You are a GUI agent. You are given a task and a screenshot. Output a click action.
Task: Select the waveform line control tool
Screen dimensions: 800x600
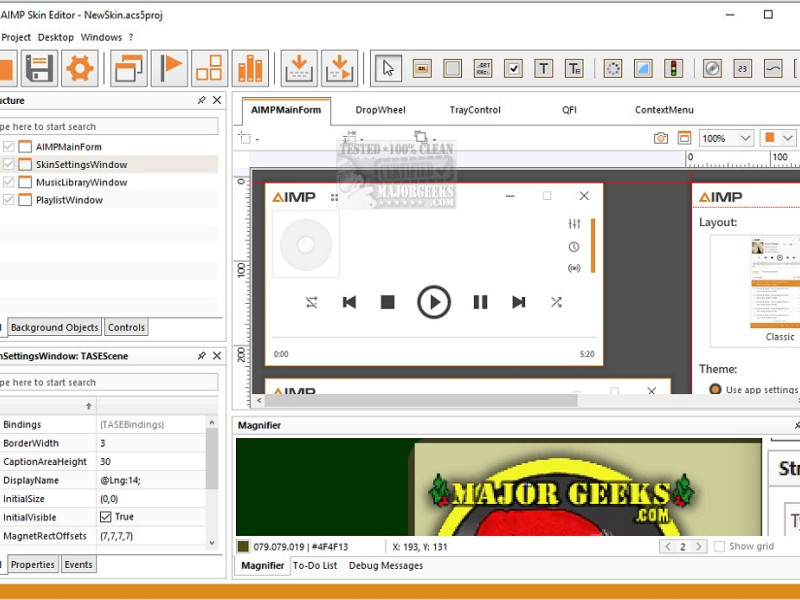[773, 68]
